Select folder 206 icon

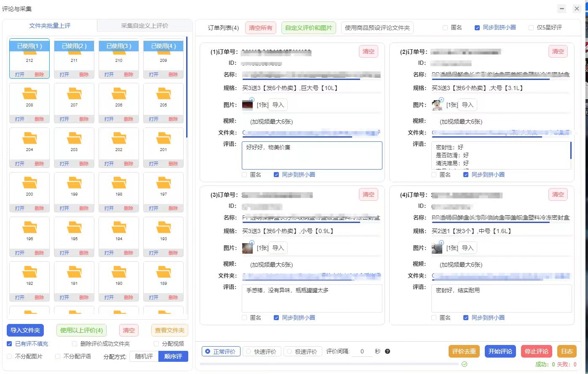(119, 93)
